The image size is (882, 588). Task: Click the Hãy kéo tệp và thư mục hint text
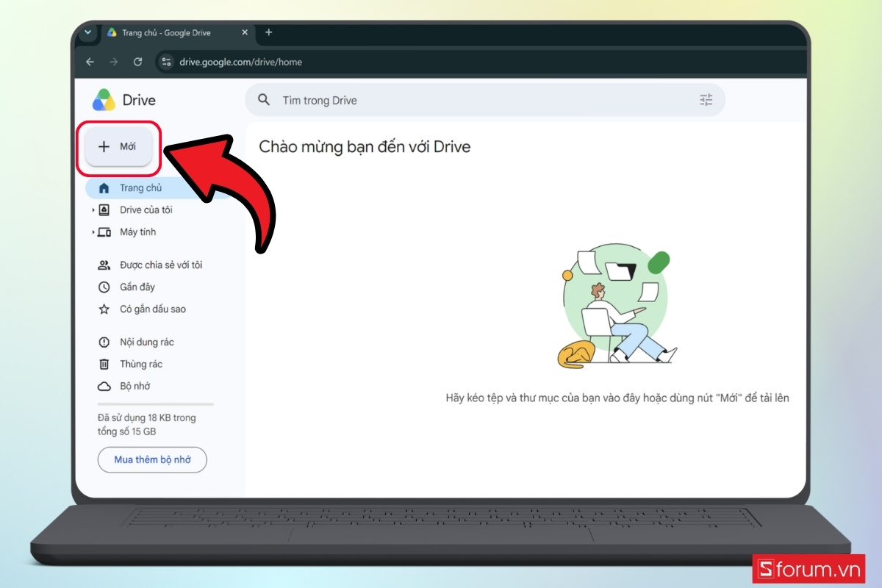pos(617,398)
